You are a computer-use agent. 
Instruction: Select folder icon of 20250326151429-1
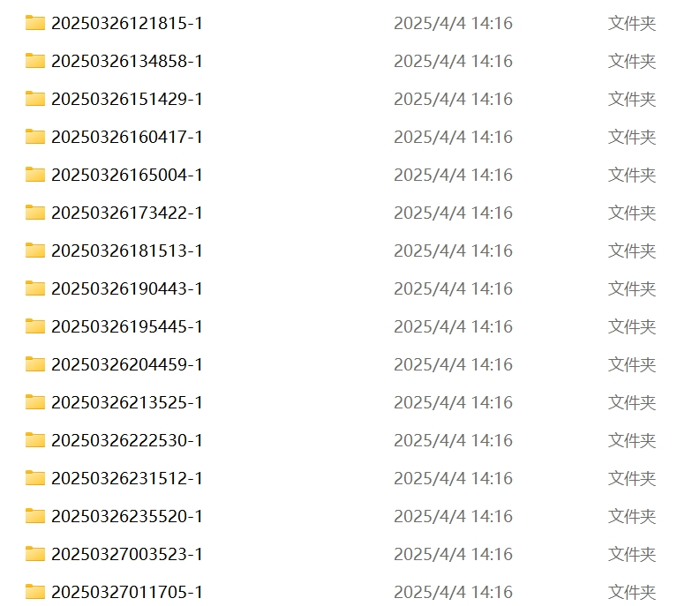coord(35,99)
